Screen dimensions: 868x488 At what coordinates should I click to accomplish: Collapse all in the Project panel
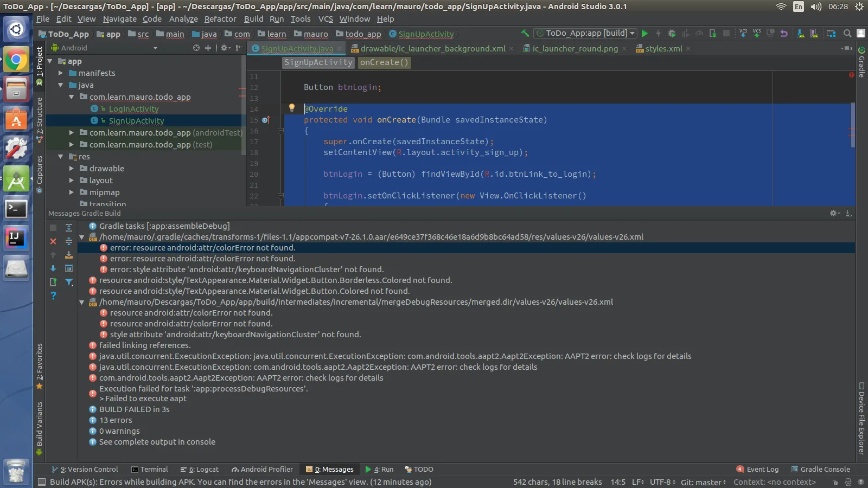pos(208,48)
